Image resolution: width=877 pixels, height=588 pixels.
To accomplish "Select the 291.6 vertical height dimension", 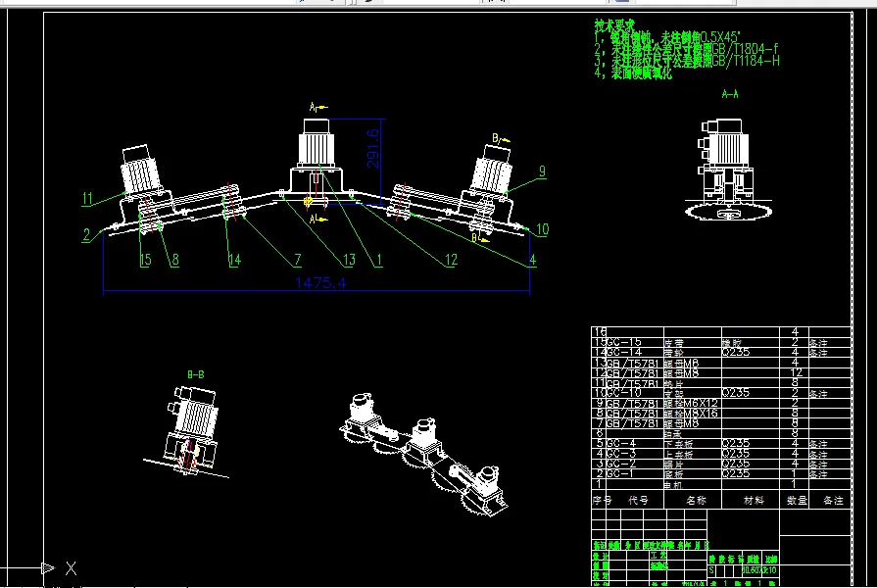I will click(372, 148).
